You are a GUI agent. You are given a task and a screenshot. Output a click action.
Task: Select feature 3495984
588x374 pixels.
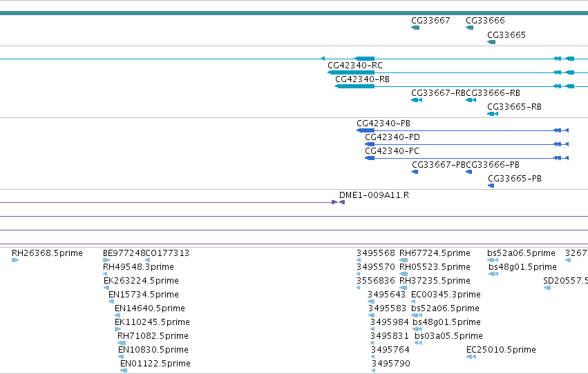(x=390, y=323)
